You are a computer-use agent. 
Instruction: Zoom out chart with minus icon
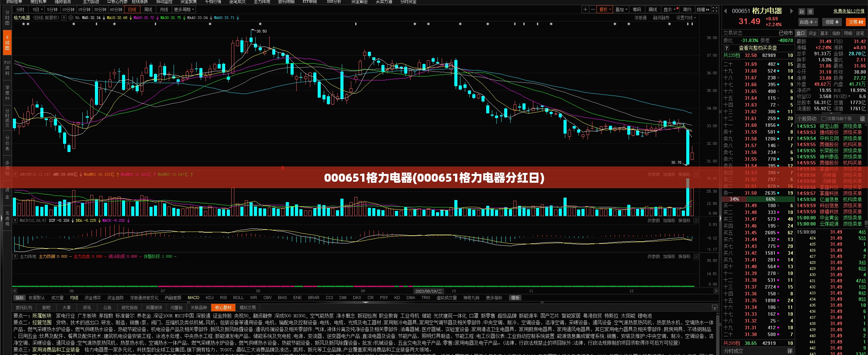coord(593,9)
